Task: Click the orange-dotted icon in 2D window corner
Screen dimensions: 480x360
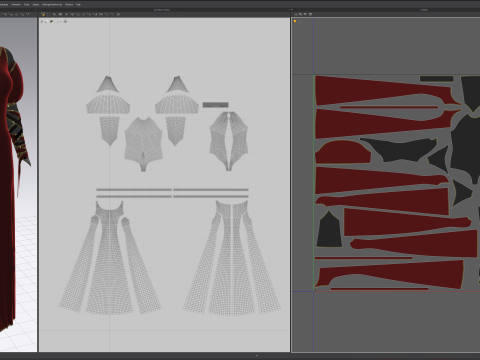Action: click(51, 21)
